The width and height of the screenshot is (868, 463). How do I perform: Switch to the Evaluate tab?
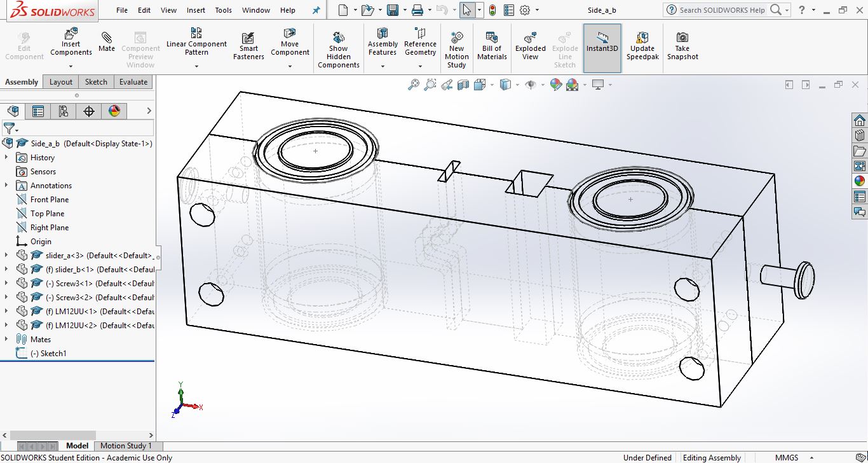[133, 82]
